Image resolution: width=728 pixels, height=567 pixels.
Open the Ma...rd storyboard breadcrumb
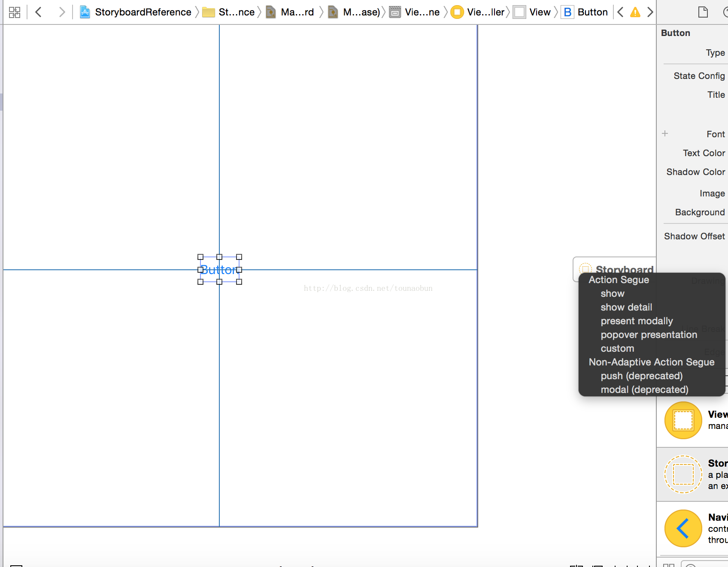coord(290,12)
